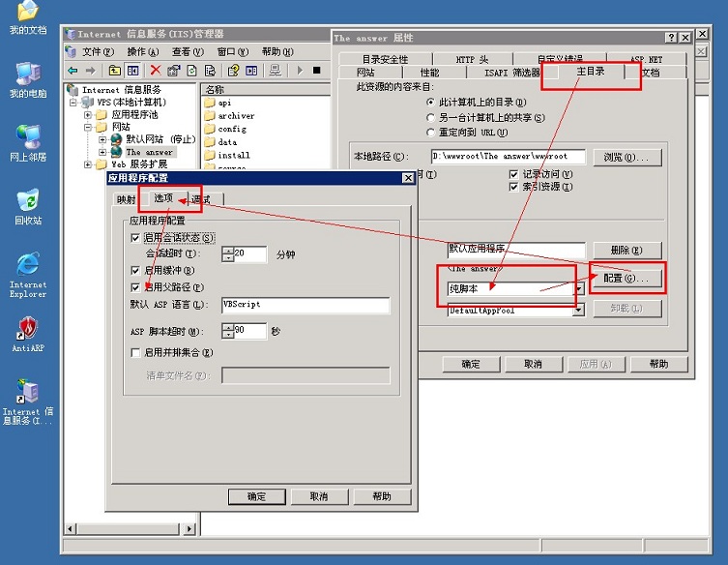Click the Export List toolbar icon

click(211, 71)
